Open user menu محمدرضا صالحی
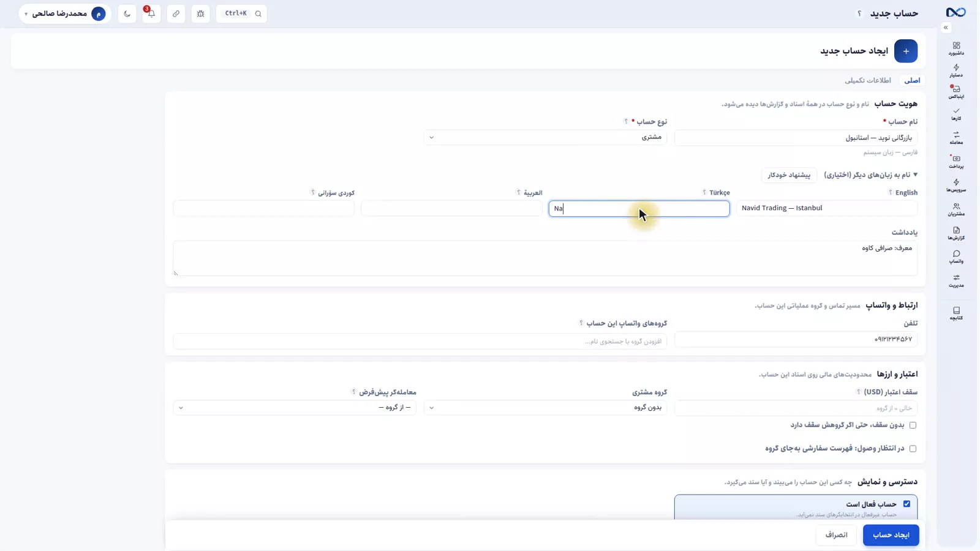The image size is (980, 551). pyautogui.click(x=65, y=13)
